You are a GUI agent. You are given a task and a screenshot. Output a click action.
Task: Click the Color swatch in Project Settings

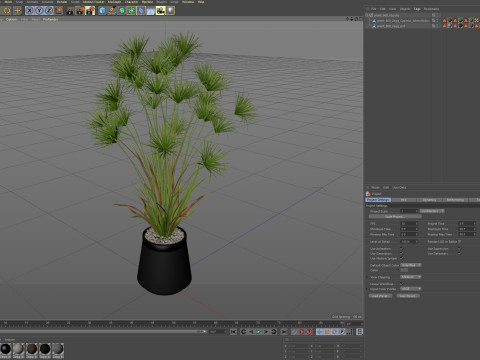pyautogui.click(x=404, y=270)
